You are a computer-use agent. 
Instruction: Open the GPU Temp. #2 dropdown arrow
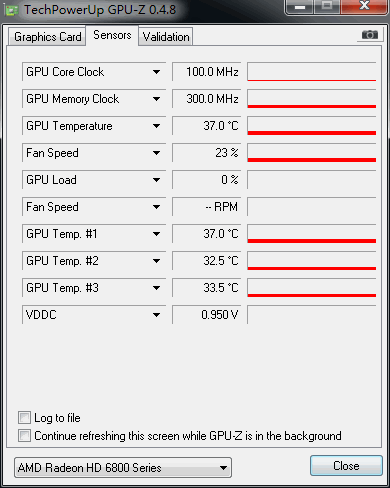156,261
